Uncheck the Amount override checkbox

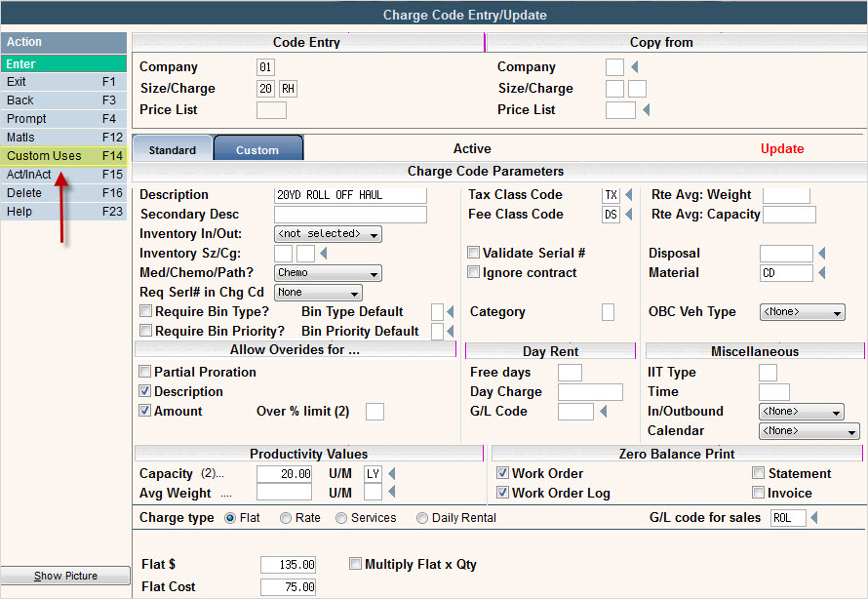tap(144, 410)
